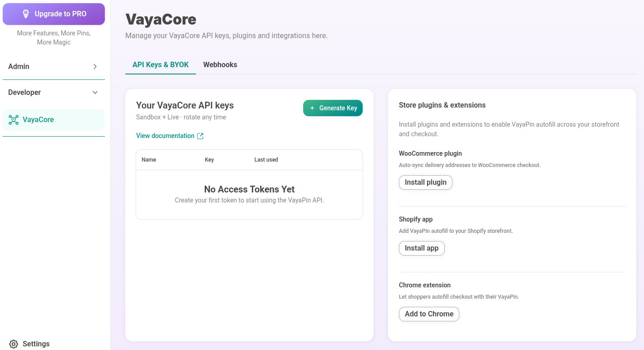
Task: Click the Name column header
Action: [x=149, y=160]
